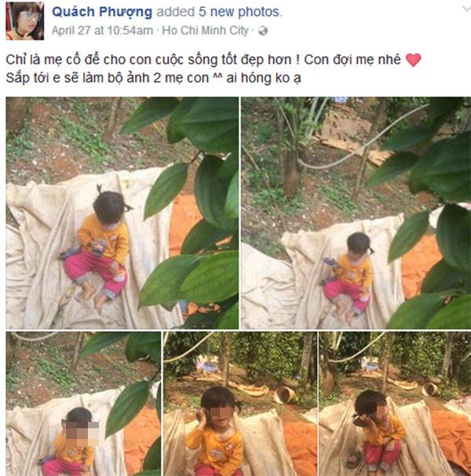Image resolution: width=471 pixels, height=476 pixels.
Task: Open the bottom-middle photo of child on phone
Action: point(240,404)
